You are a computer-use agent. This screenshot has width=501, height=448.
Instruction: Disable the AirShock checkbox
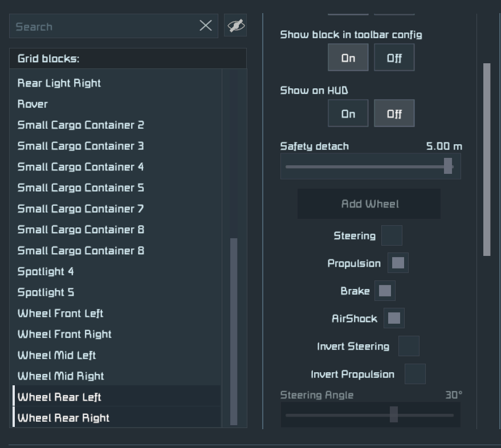point(394,318)
